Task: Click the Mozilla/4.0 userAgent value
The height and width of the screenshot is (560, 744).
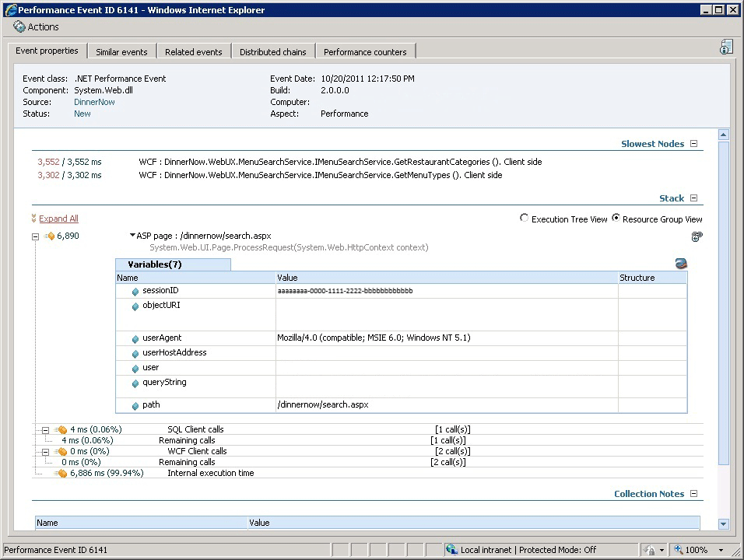Action: [x=374, y=338]
